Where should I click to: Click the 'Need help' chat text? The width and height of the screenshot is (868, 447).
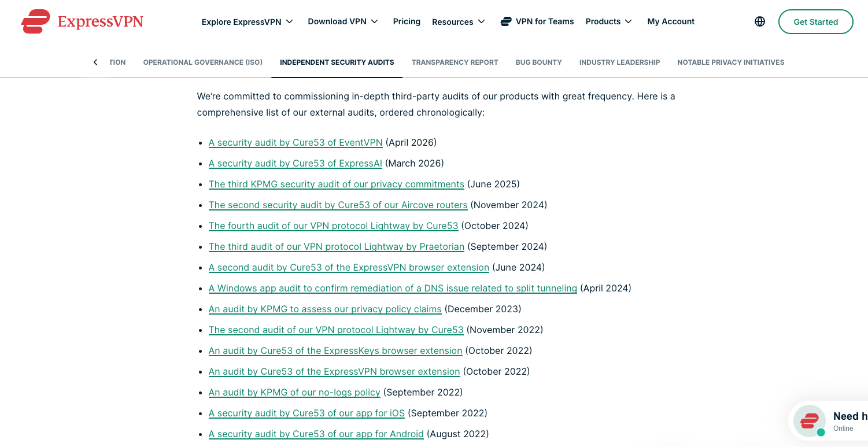[850, 416]
